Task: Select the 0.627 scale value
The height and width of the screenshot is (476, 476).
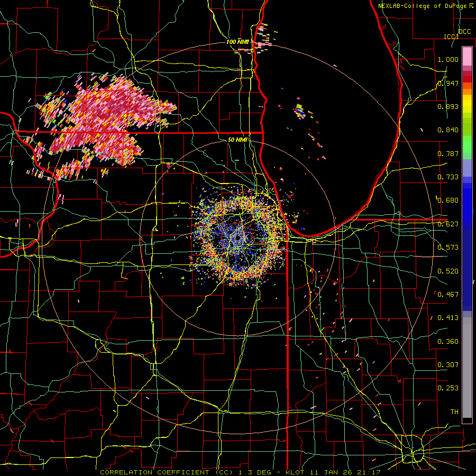Action: [448, 224]
